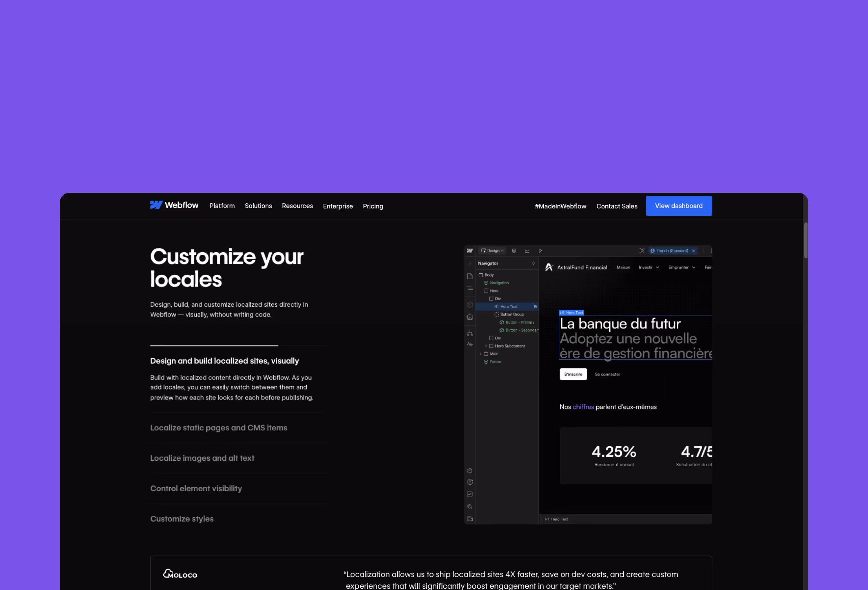Click the View dashboard button
868x590 pixels.
coord(678,206)
